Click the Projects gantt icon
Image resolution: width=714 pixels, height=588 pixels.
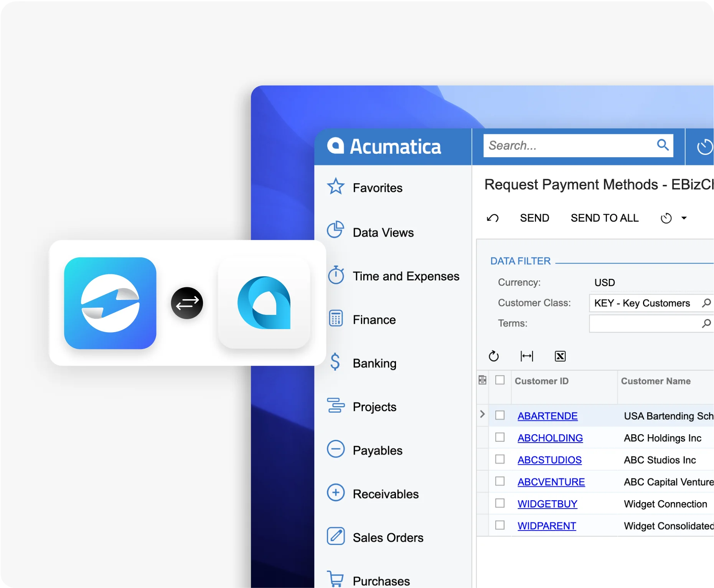tap(336, 405)
